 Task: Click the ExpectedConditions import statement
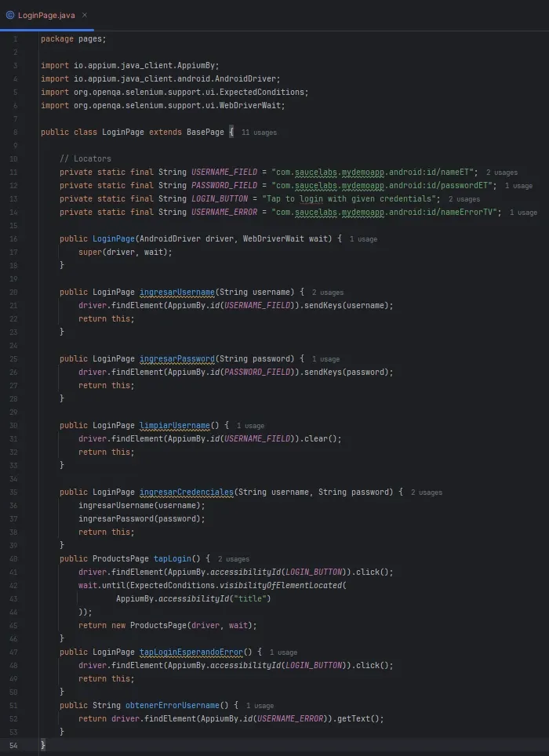174,92
